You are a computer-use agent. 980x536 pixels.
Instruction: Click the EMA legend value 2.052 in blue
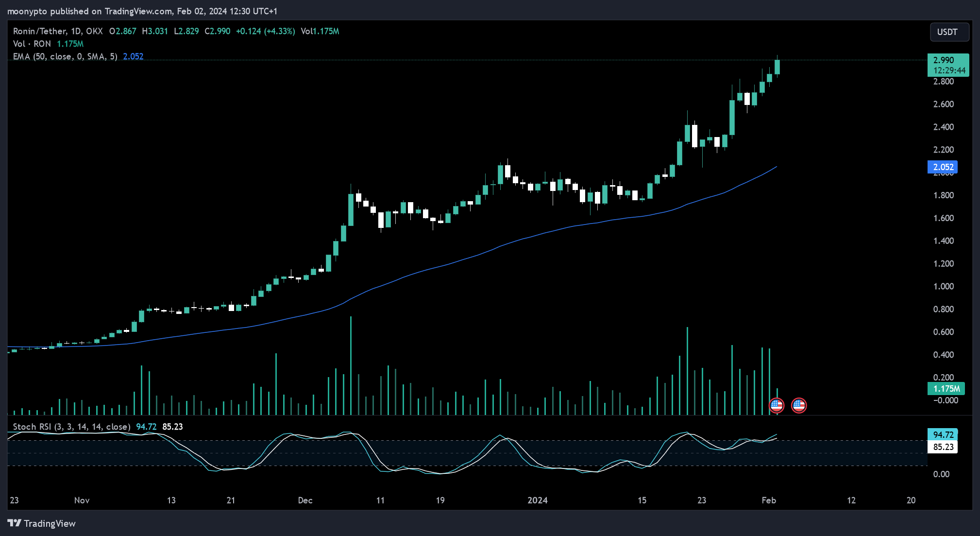pos(133,56)
